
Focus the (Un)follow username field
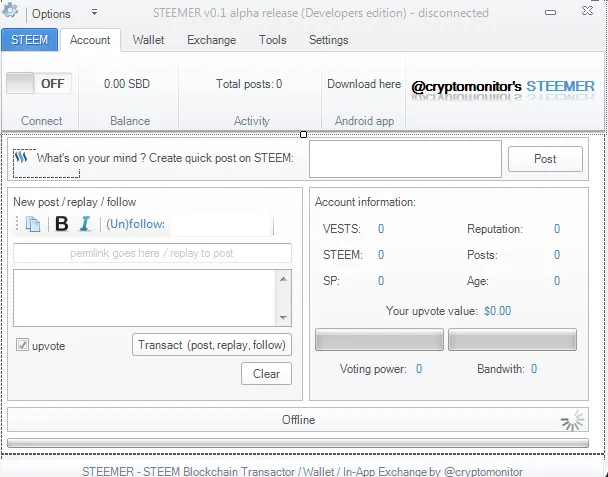point(222,225)
